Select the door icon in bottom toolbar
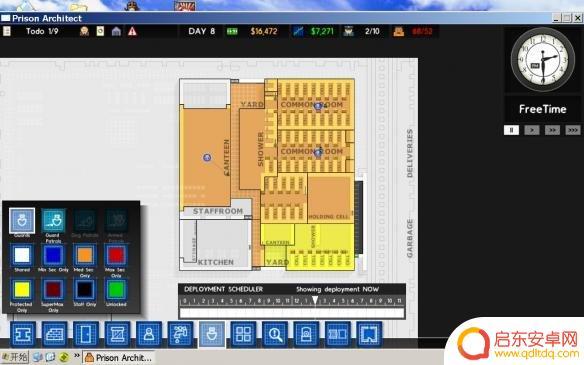Image resolution: width=584 pixels, height=365 pixels. click(x=86, y=334)
